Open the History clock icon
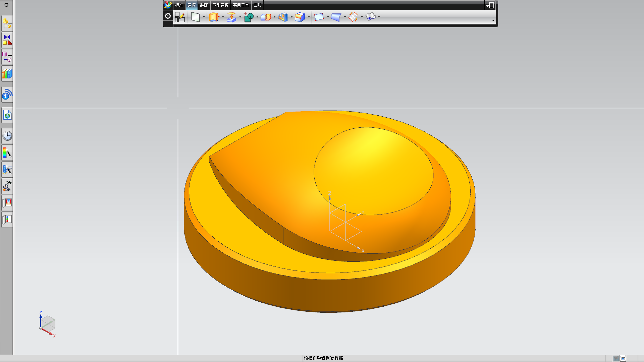Viewport: 644px width, 362px height. click(7, 136)
